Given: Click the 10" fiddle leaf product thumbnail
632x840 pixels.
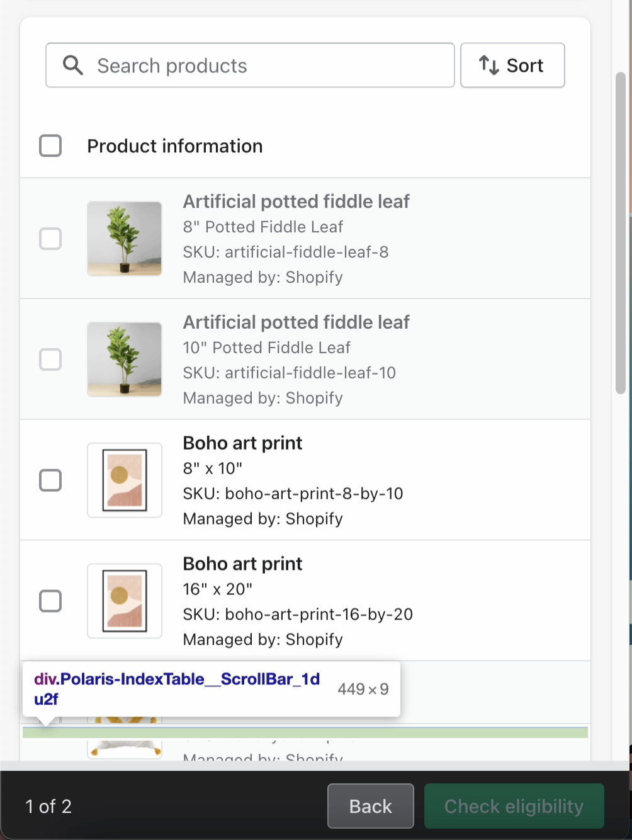Looking at the screenshot, I should tap(124, 359).
